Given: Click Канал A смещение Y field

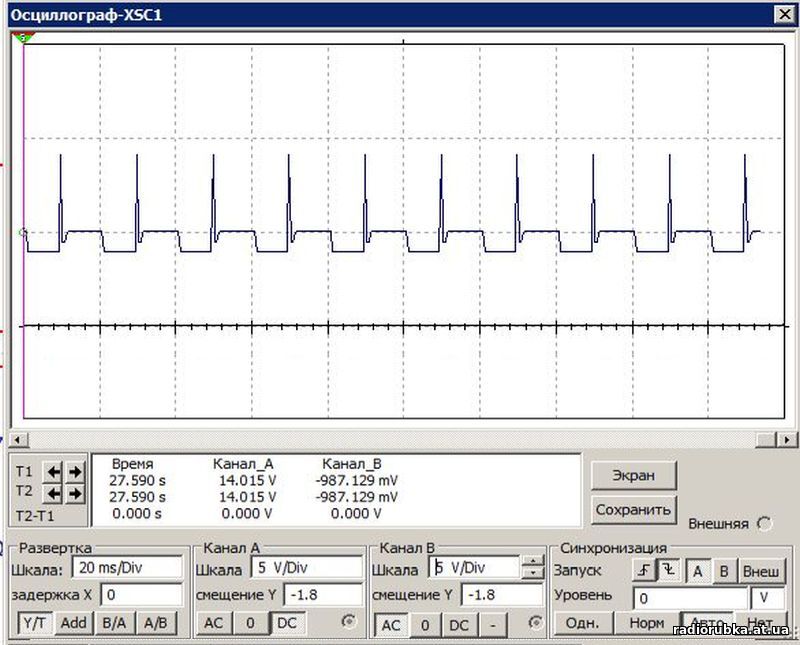Looking at the screenshot, I should coord(323,595).
